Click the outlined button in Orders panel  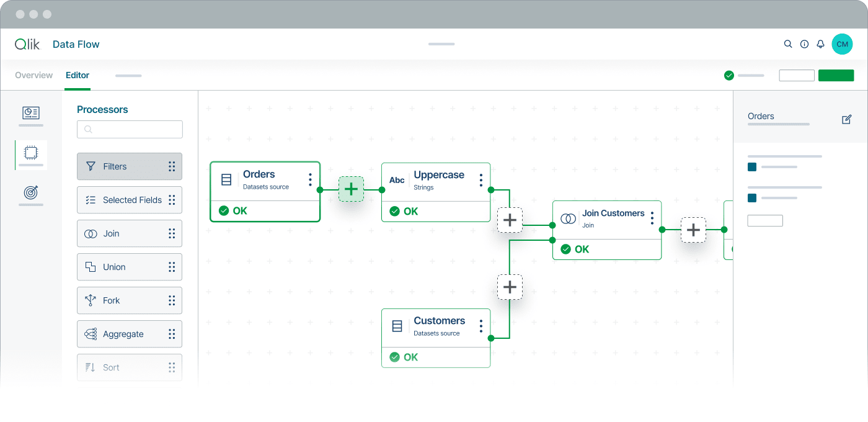765,220
